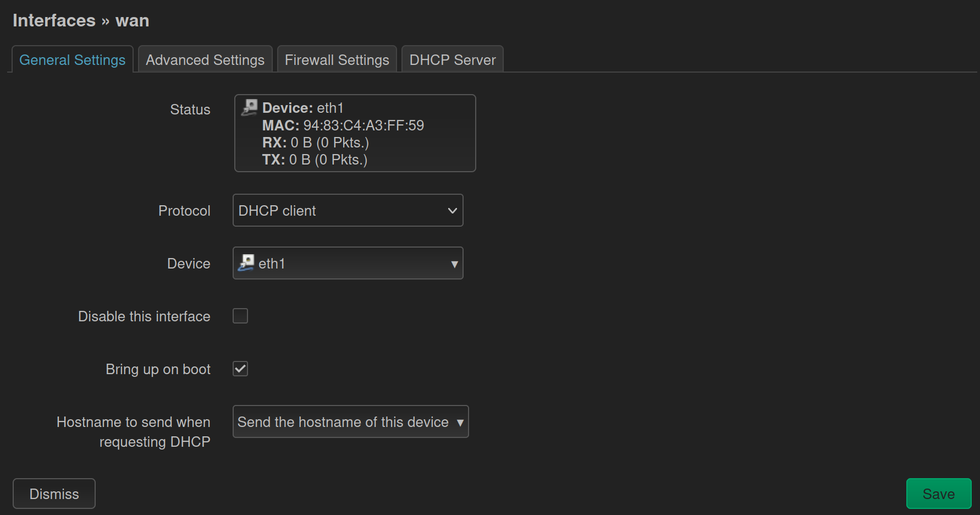Click the triangle arrow on Device dropdown
Viewport: 980px width, 515px height.
pyautogui.click(x=454, y=264)
